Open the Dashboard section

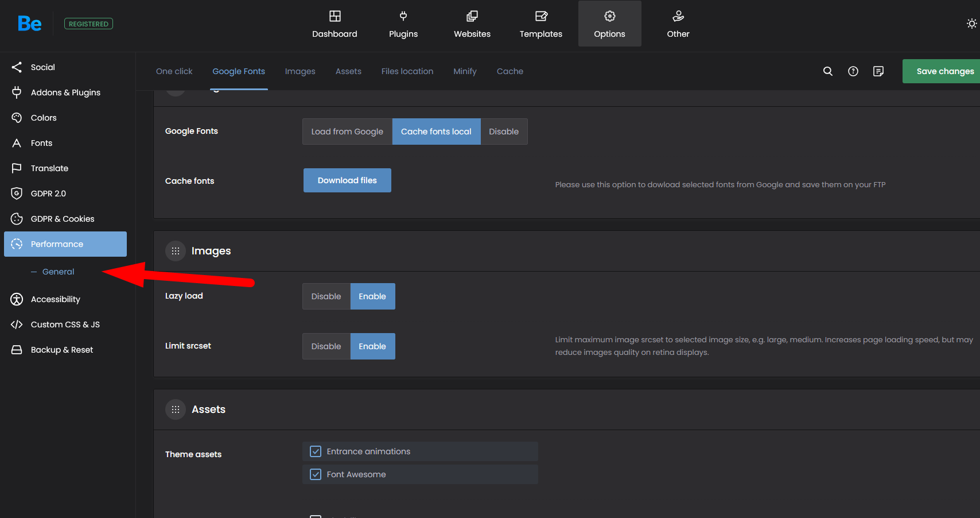point(335,24)
